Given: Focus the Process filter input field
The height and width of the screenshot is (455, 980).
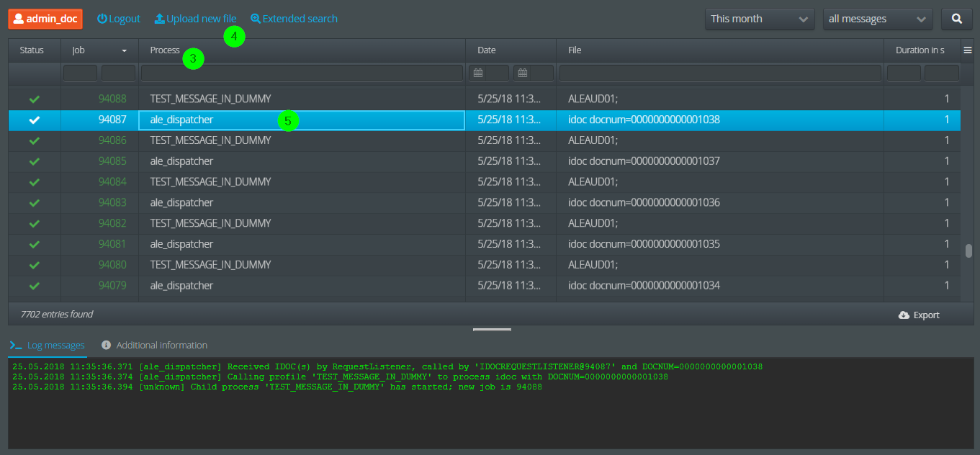Looking at the screenshot, I should [302, 73].
